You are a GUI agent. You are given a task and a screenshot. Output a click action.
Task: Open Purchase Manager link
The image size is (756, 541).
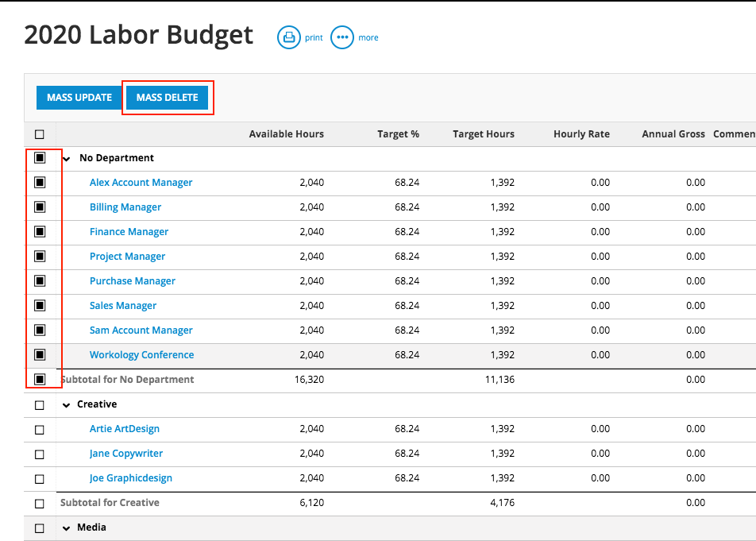[132, 281]
